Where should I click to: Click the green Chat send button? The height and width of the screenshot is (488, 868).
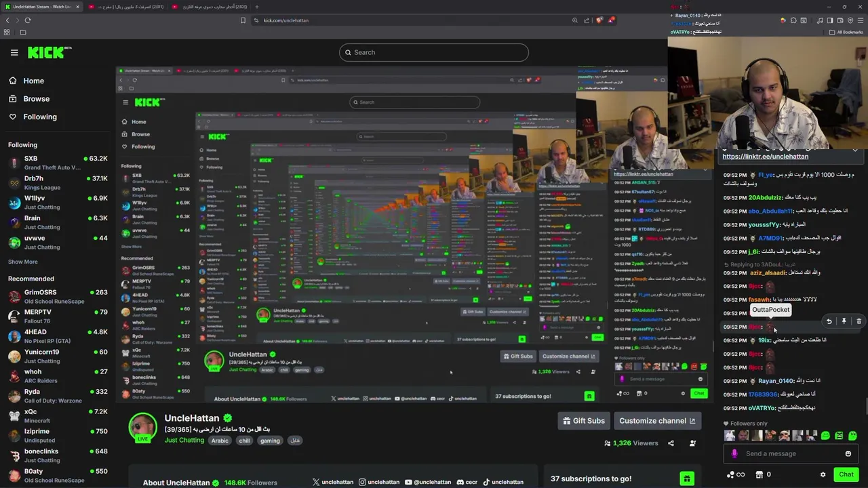[x=846, y=474]
